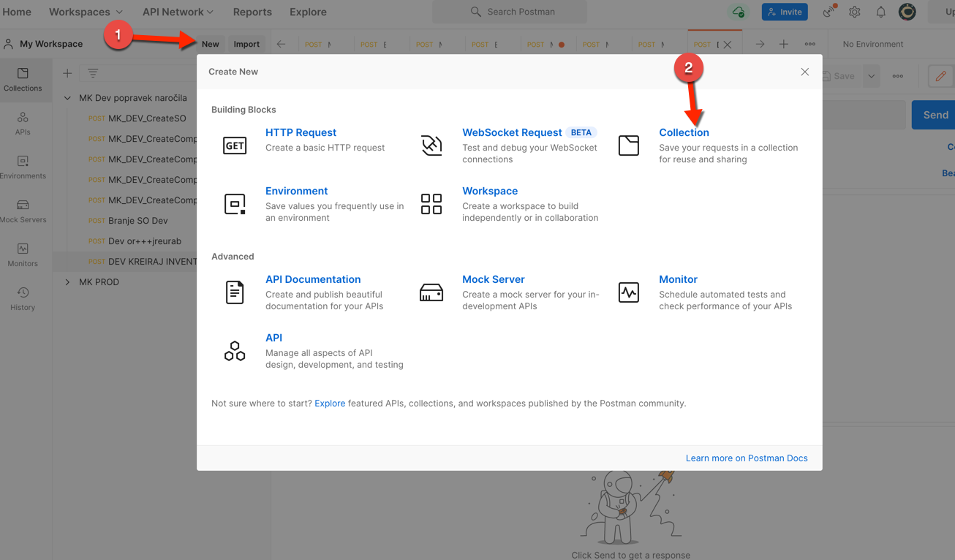The image size is (955, 560).
Task: Open the Explore menu item
Action: [308, 12]
